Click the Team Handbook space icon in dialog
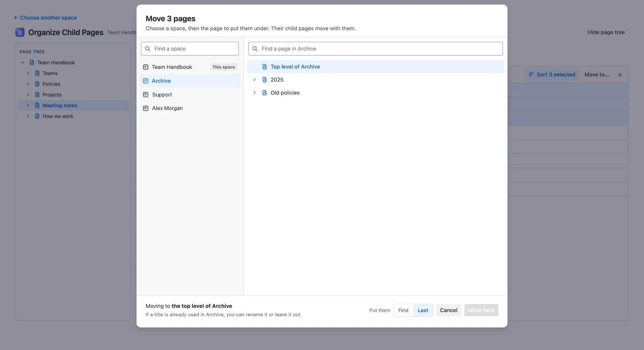 point(146,67)
